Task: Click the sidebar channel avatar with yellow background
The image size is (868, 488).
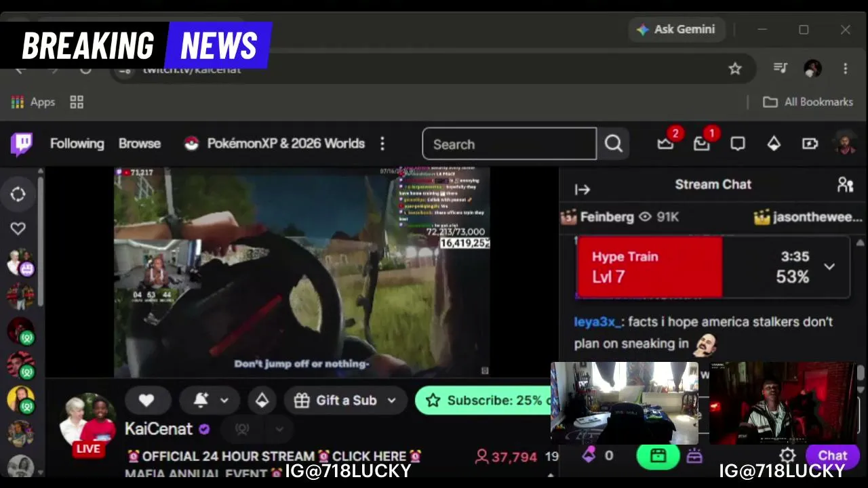Action: pos(20,400)
